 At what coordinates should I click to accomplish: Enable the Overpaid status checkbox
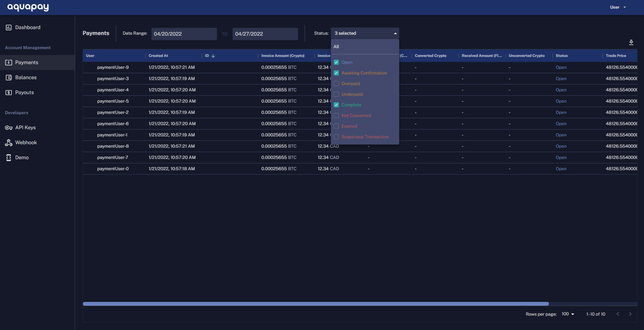(x=336, y=84)
